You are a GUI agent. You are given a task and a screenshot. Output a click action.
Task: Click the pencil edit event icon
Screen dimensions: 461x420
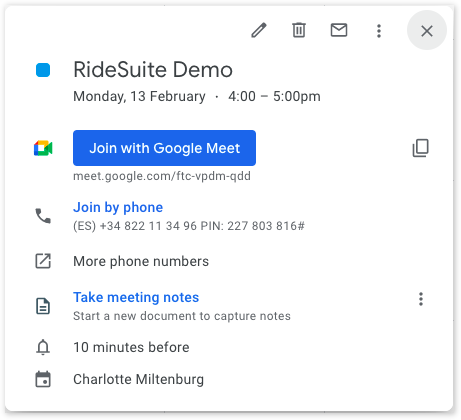(259, 31)
